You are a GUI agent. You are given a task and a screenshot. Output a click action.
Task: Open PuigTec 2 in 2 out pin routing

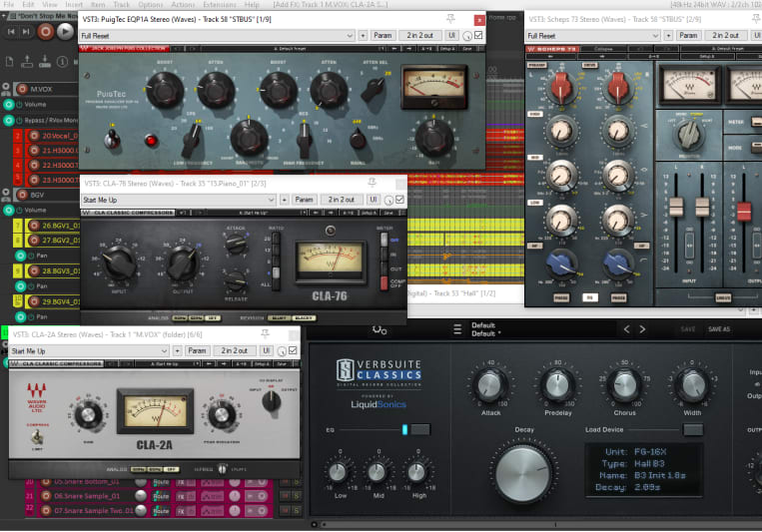(x=419, y=36)
